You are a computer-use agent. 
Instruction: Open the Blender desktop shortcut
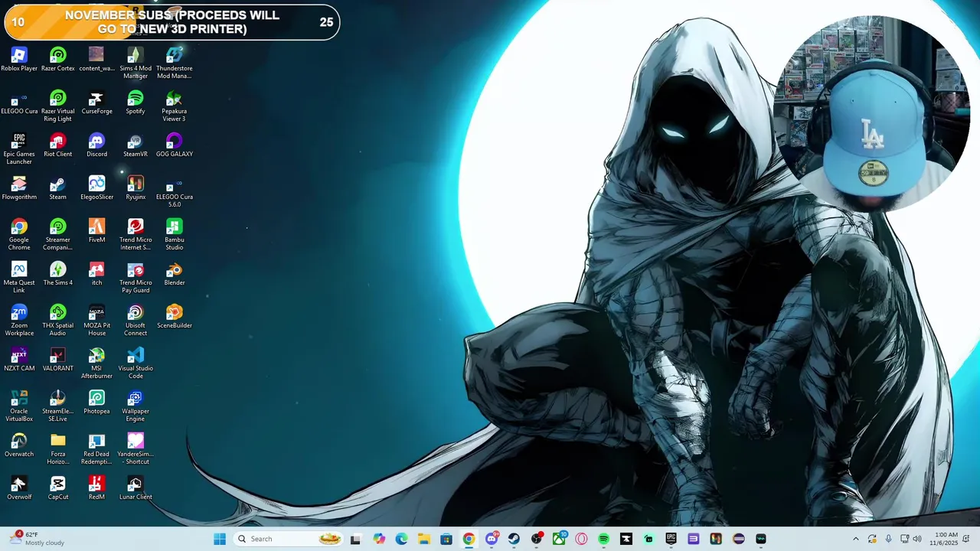(175, 274)
